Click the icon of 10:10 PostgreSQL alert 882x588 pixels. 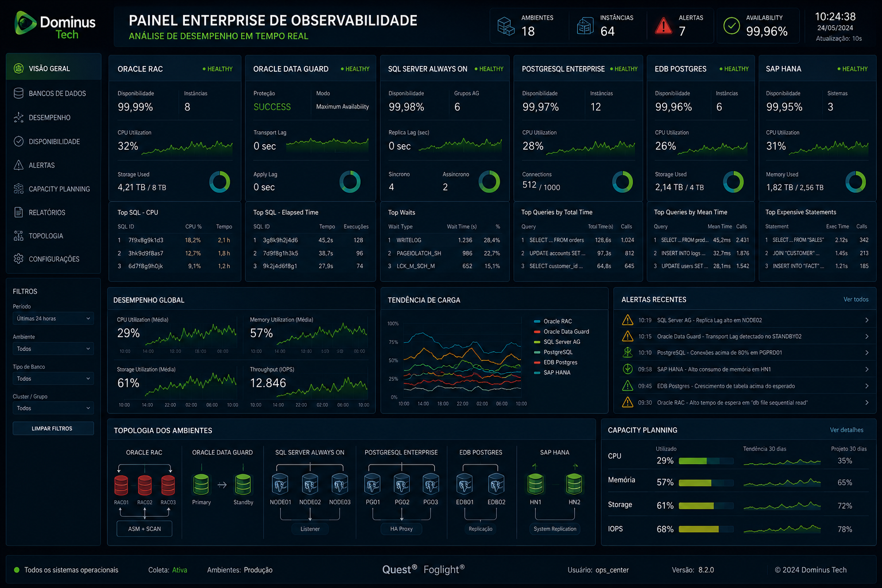[x=628, y=353]
